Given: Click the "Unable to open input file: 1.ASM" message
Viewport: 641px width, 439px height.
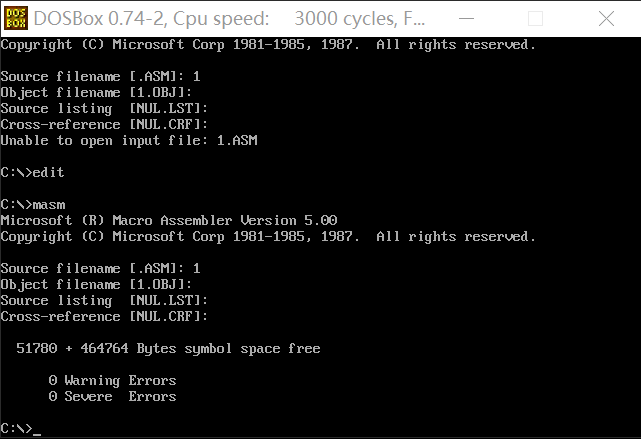Looking at the screenshot, I should (x=128, y=140).
